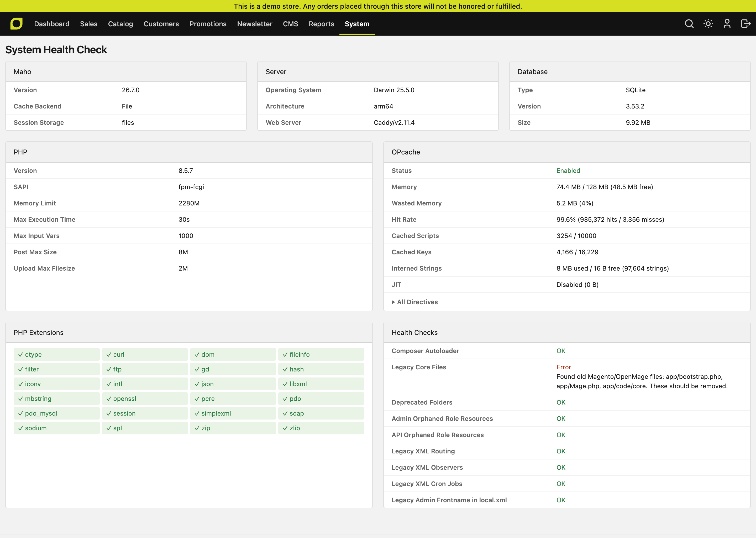
Task: Open the System menu
Action: (x=357, y=24)
